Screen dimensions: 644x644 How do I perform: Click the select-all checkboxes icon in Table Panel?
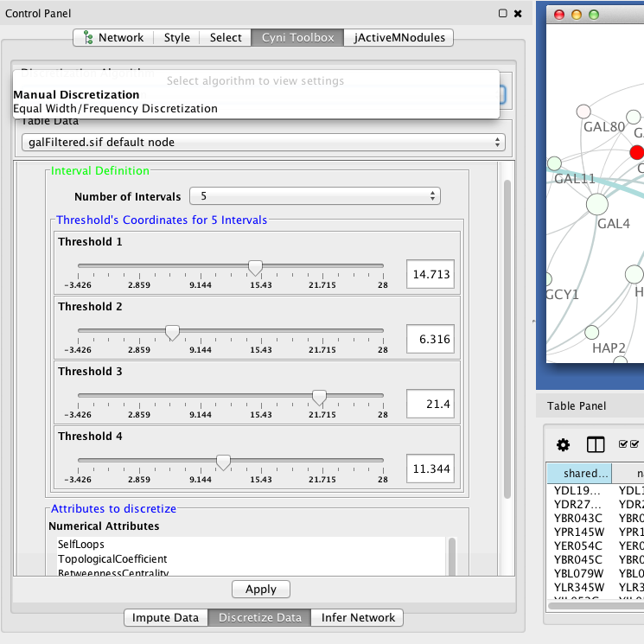tap(628, 444)
